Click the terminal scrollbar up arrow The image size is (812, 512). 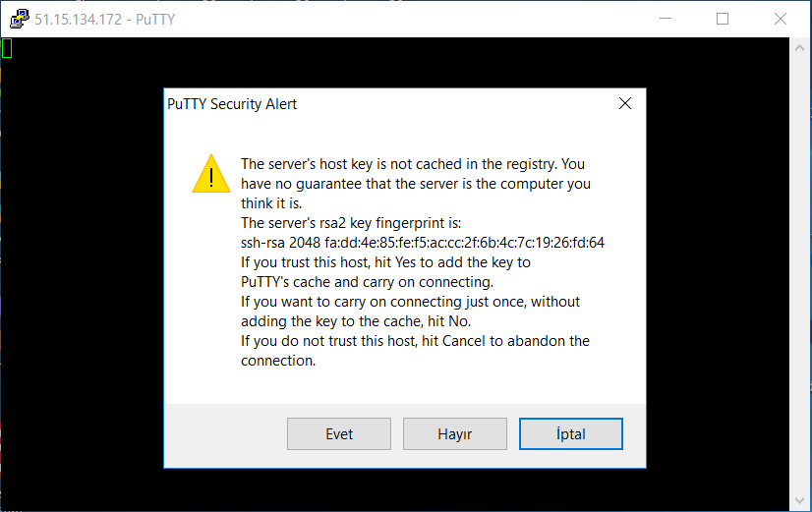(799, 47)
